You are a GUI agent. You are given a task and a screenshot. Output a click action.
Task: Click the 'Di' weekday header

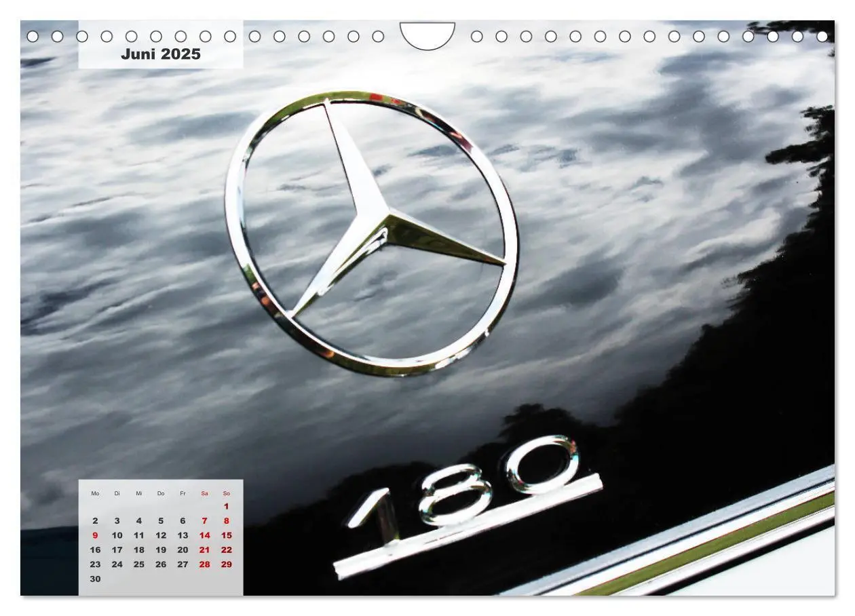click(117, 493)
